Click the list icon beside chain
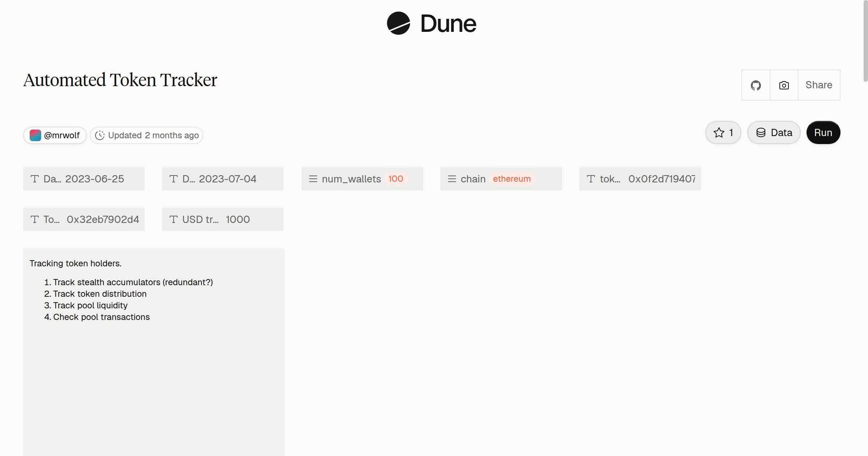Viewport: 868px width, 456px height. click(x=452, y=179)
